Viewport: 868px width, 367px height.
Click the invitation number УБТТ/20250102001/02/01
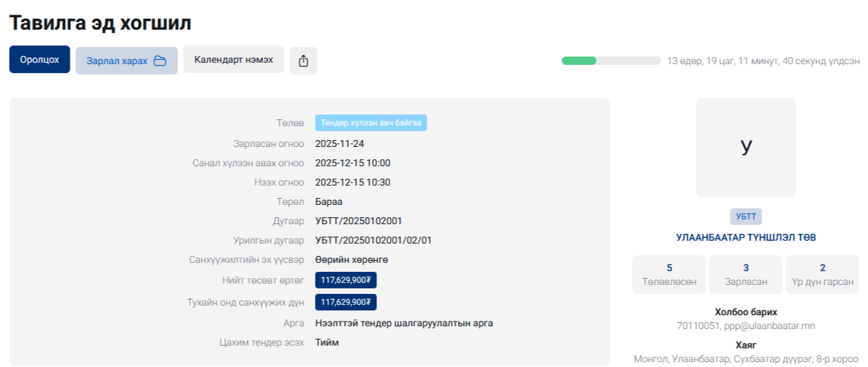tap(374, 241)
